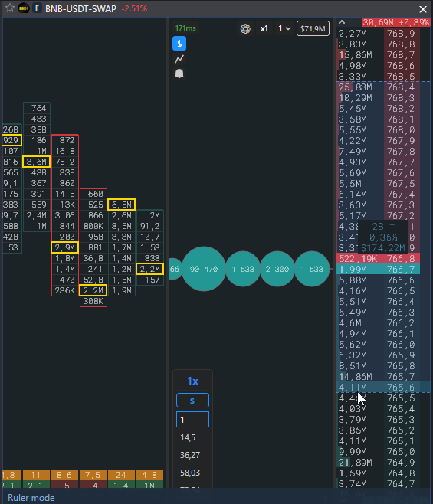
Task: Collapse order book with top chevron
Action: 342,22
